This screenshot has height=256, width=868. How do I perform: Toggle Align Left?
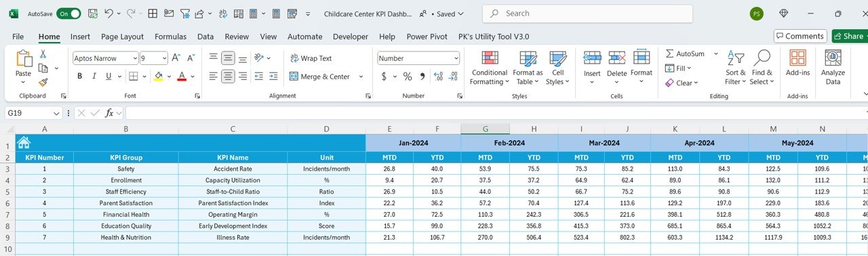[214, 76]
